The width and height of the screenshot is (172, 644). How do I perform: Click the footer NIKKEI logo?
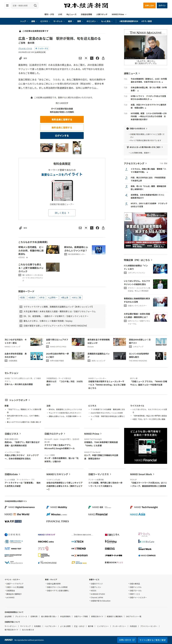8,640
